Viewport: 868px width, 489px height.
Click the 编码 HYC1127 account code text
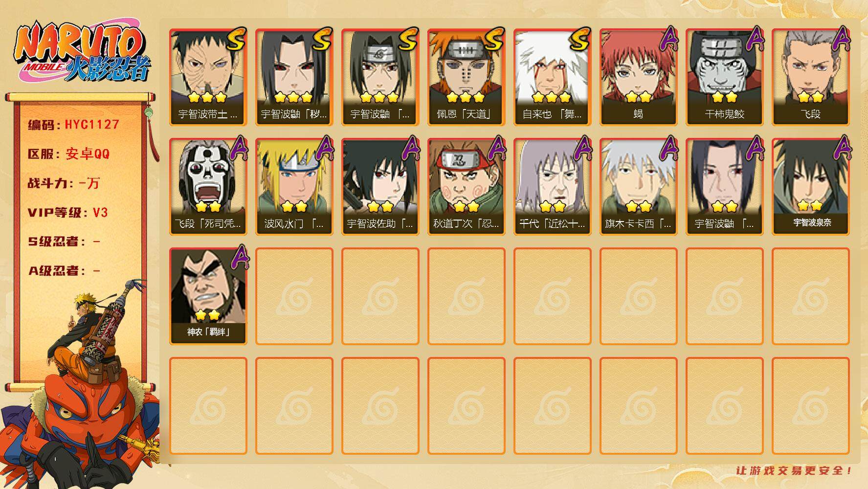(x=73, y=125)
